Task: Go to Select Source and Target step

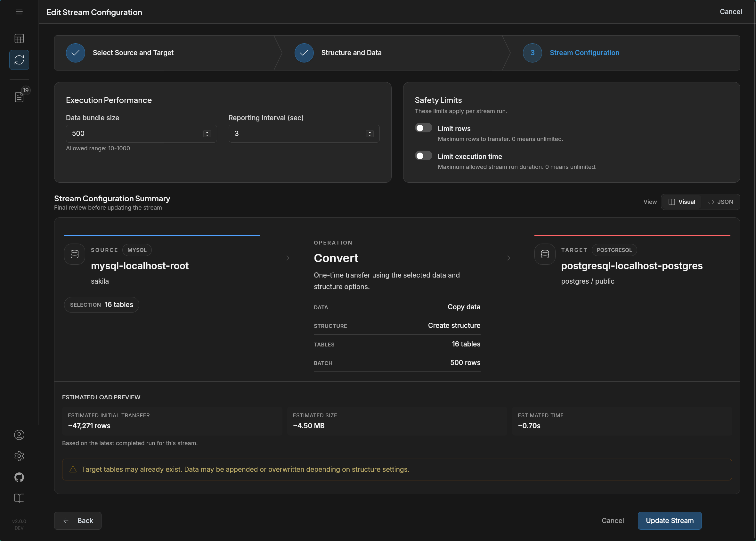Action: point(133,53)
